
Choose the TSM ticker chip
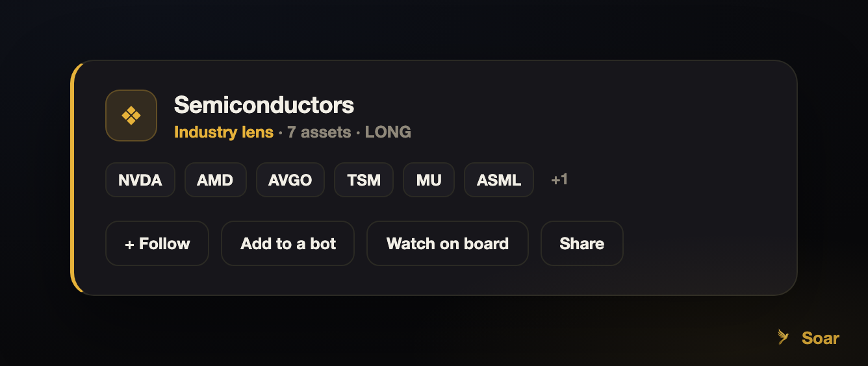point(364,180)
